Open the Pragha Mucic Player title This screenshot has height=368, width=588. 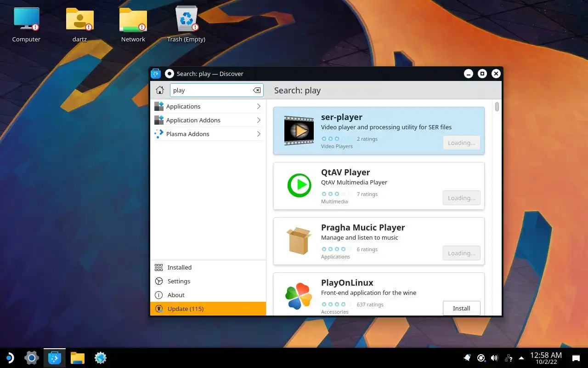point(363,227)
